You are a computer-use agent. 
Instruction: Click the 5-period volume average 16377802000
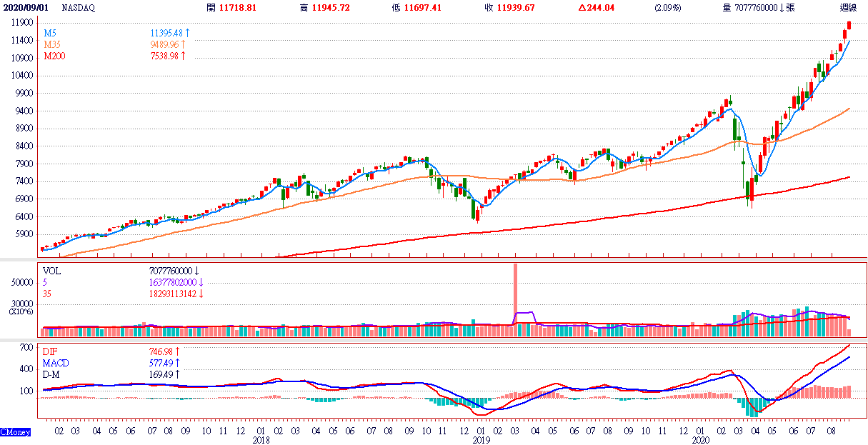(174, 282)
